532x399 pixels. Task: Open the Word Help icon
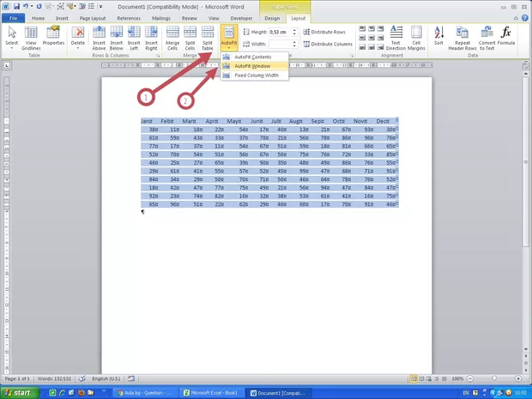[524, 18]
